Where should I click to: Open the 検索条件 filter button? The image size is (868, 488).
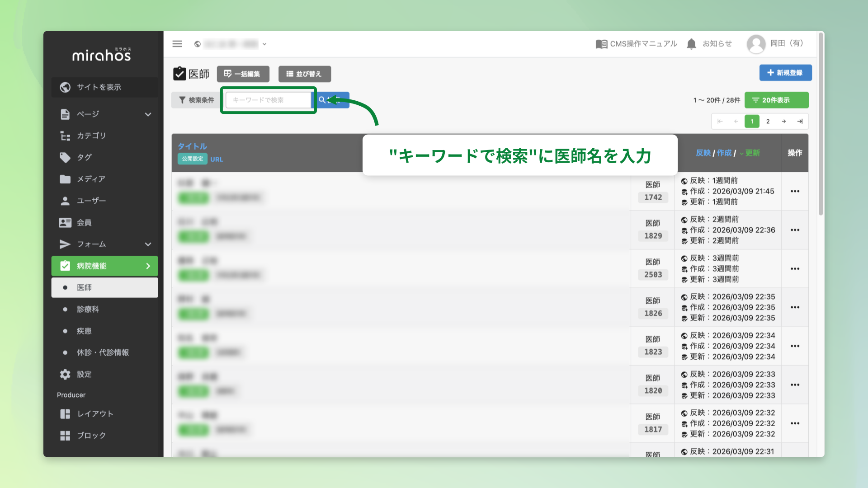[x=196, y=100]
